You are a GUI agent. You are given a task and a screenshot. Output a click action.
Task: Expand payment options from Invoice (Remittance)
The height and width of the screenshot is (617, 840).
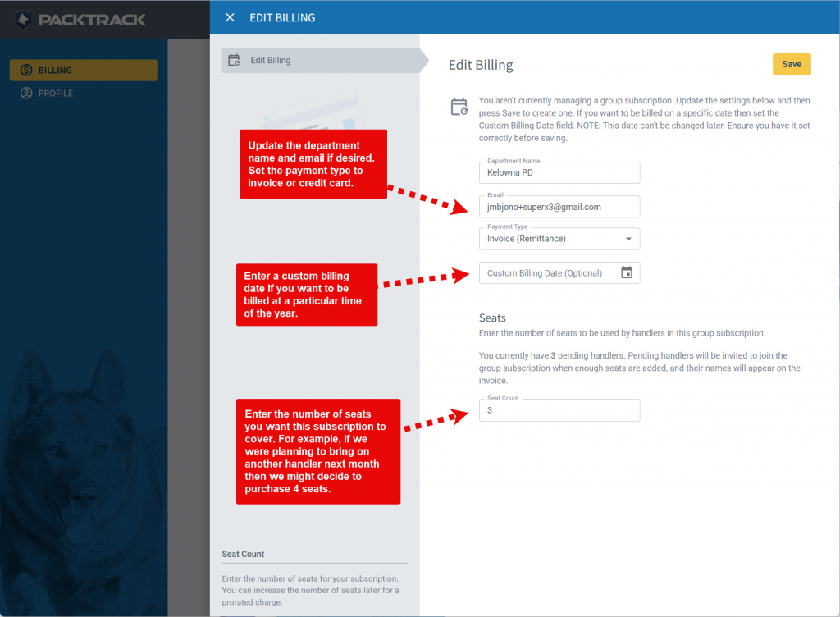(x=559, y=238)
